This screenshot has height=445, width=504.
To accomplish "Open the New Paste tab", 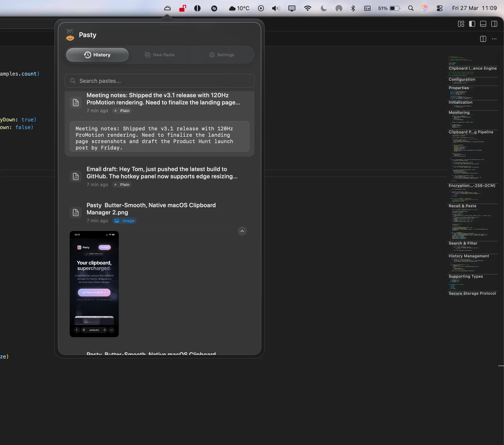I will [160, 55].
